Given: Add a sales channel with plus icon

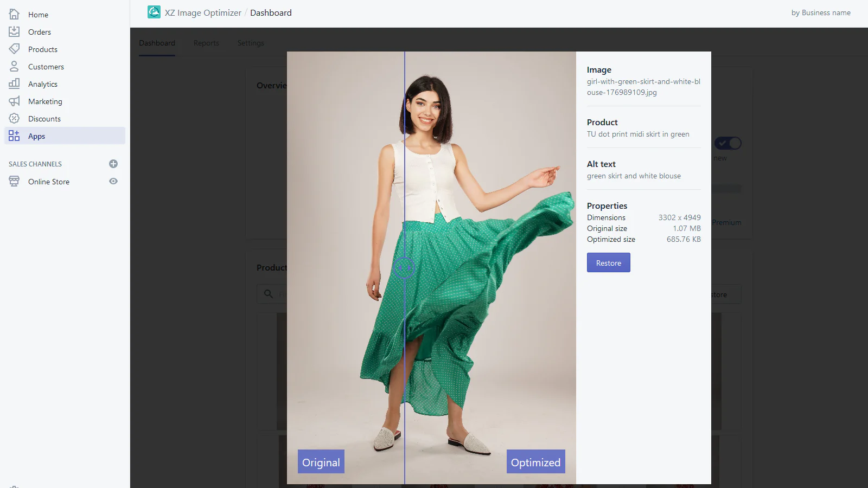Looking at the screenshot, I should coord(113,164).
